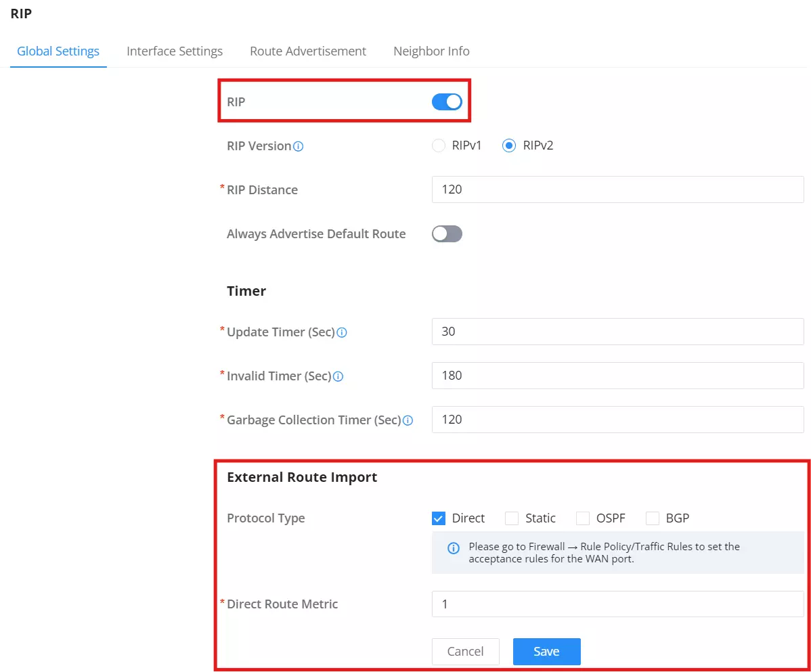
Task: Switch to Global Settings tab
Action: tap(58, 51)
